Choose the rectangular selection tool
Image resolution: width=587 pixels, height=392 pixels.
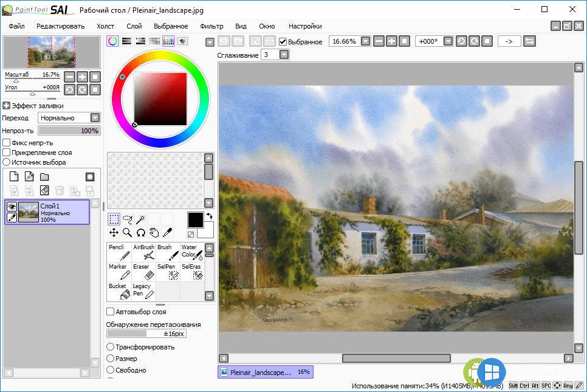[x=114, y=219]
